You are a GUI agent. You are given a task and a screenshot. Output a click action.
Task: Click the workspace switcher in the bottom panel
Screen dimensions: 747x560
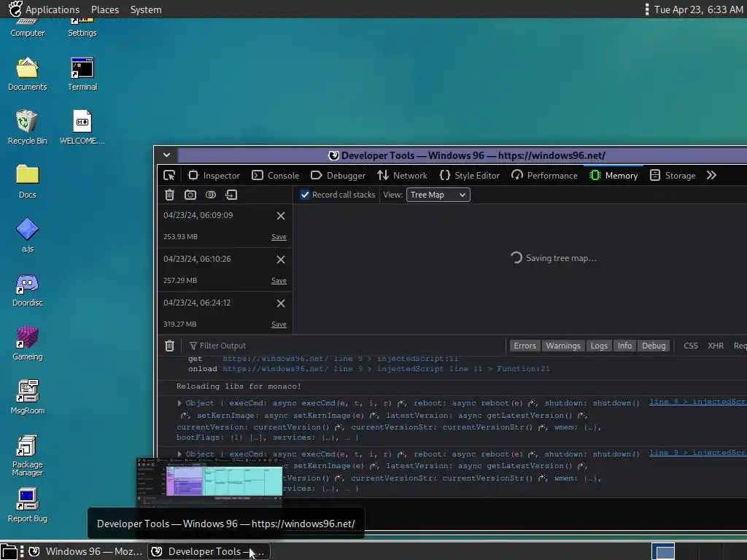pos(662,551)
